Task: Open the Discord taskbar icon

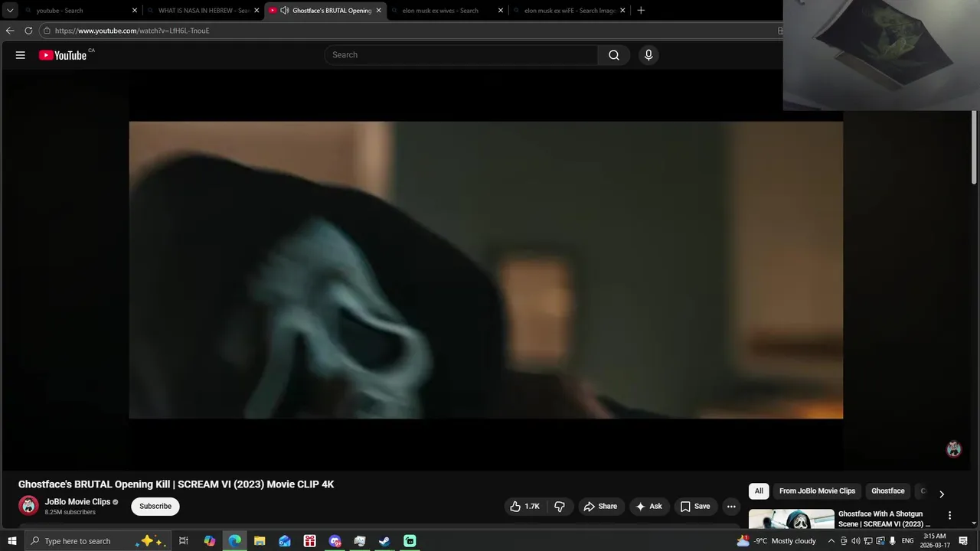Action: pyautogui.click(x=335, y=541)
